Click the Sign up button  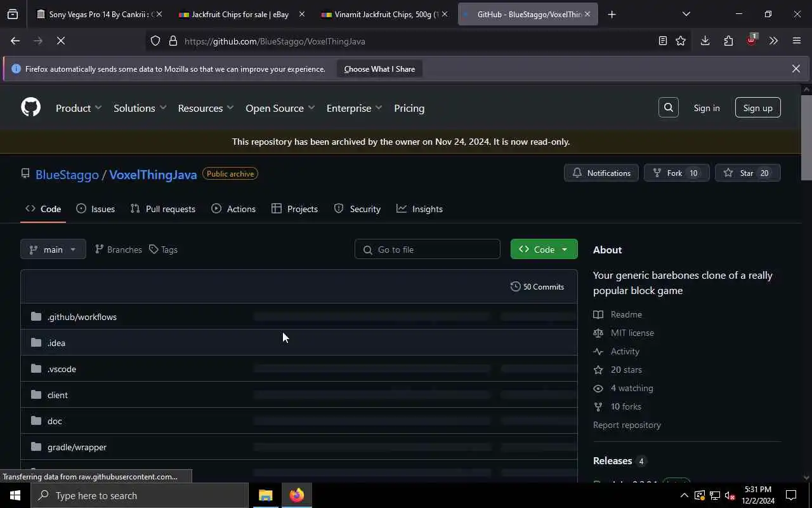click(x=758, y=108)
